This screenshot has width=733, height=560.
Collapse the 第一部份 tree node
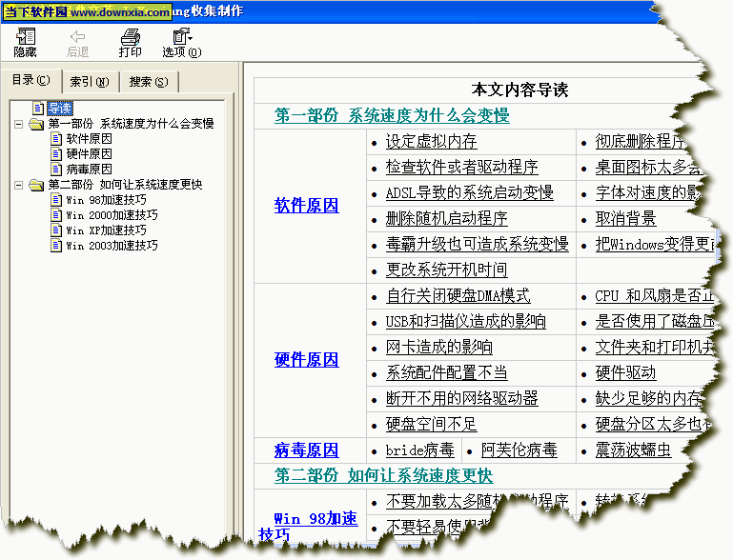pos(18,124)
